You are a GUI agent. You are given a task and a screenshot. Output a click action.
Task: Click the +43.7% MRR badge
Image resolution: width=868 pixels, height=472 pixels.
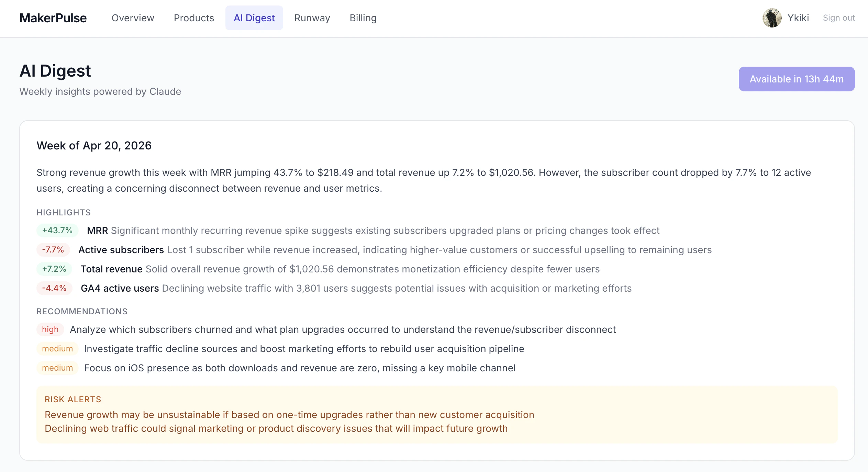[57, 231]
